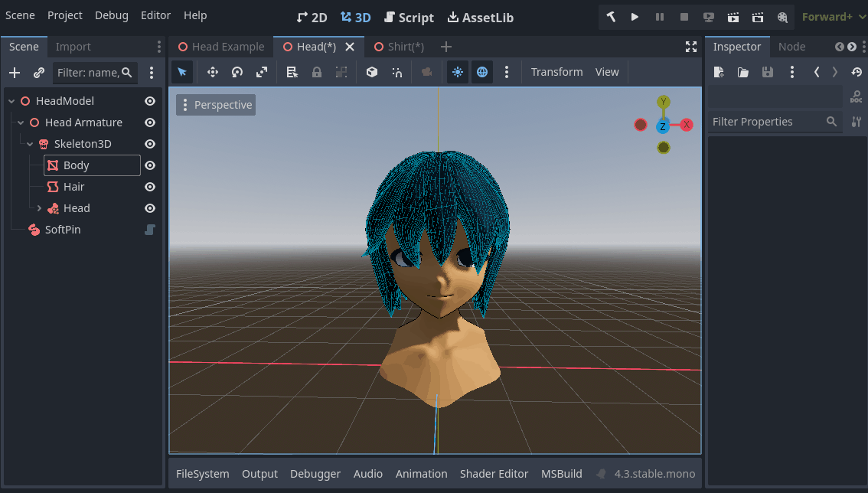
Task: Select the Hair node in scene tree
Action: pos(73,187)
